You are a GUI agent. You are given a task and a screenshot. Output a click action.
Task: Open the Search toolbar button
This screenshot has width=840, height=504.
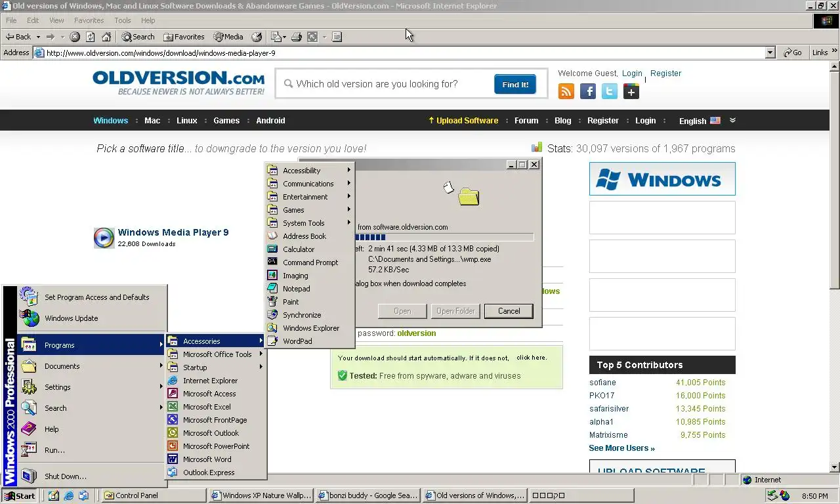click(x=137, y=37)
